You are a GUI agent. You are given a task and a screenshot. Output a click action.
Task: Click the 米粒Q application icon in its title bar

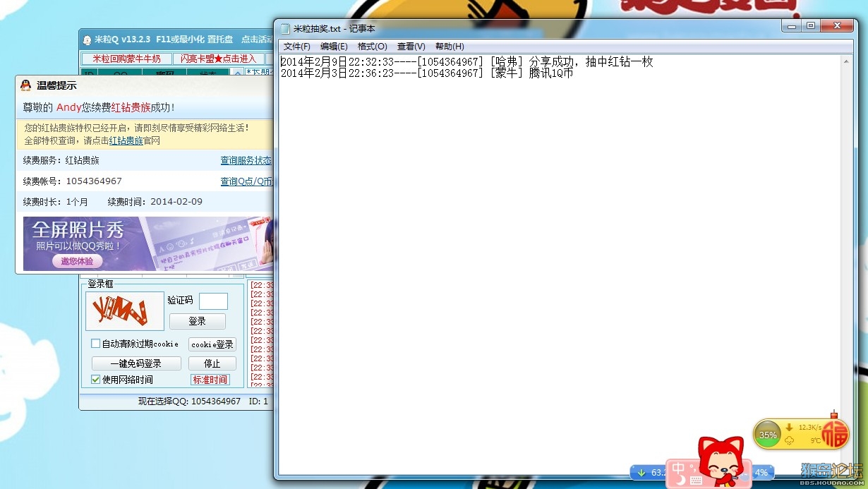(x=88, y=40)
